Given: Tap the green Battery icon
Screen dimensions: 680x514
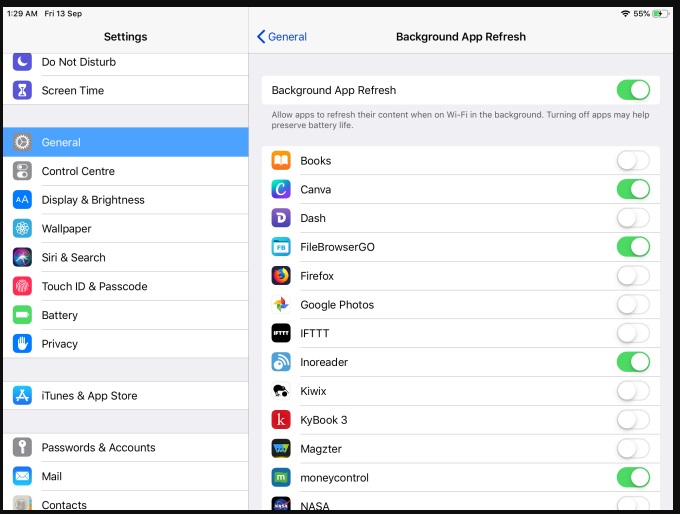Looking at the screenshot, I should click(x=22, y=315).
